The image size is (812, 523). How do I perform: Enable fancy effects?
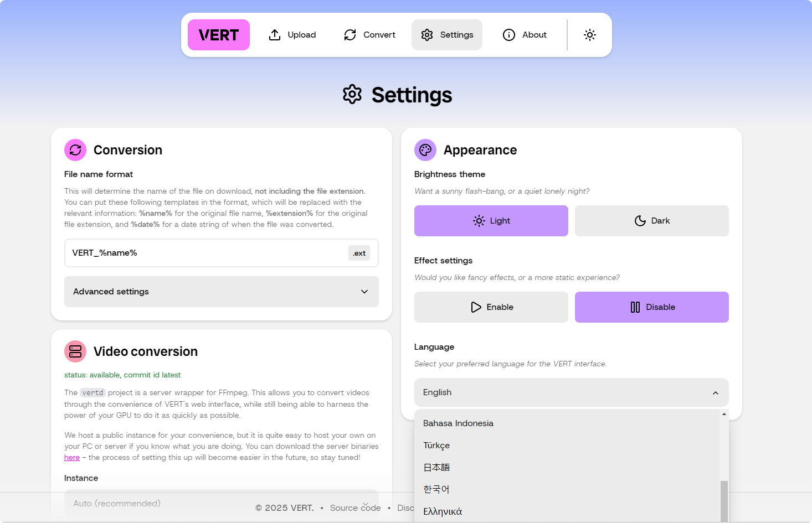pyautogui.click(x=491, y=307)
